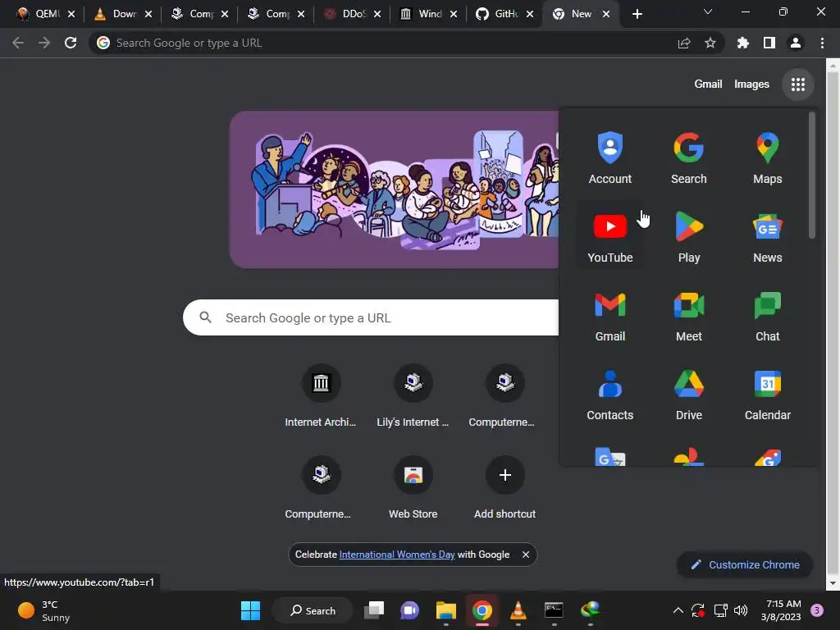Click the Images link at top
840x630 pixels.
(x=751, y=84)
